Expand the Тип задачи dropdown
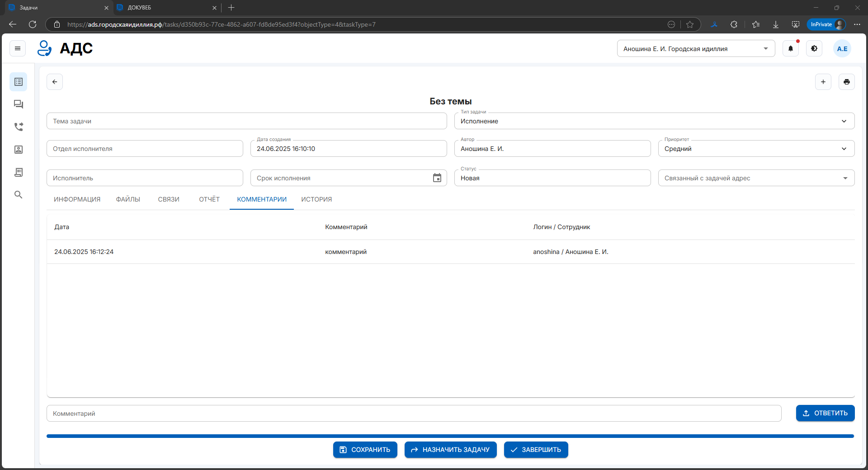The height and width of the screenshot is (470, 868). pyautogui.click(x=844, y=121)
